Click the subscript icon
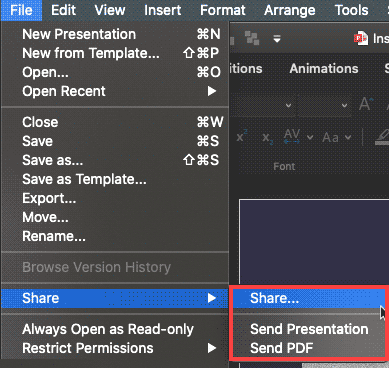This screenshot has height=368, width=389. point(267,138)
